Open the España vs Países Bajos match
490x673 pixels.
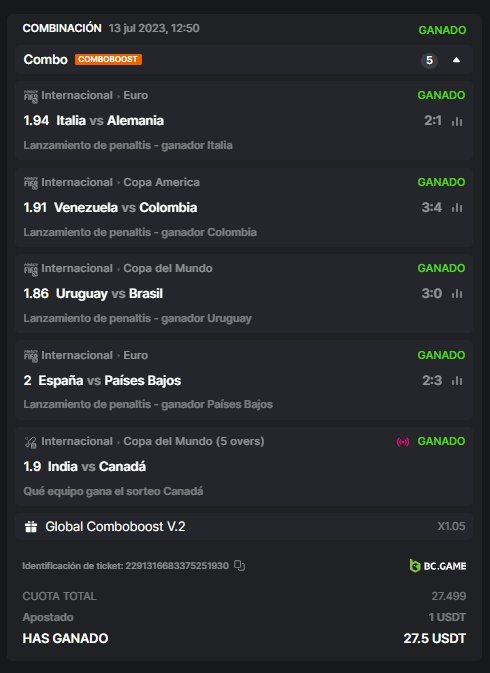point(109,381)
